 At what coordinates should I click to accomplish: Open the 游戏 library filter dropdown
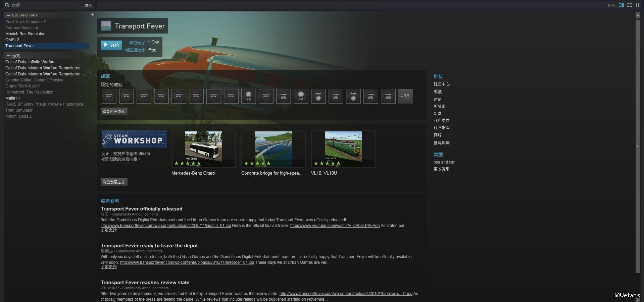click(88, 5)
